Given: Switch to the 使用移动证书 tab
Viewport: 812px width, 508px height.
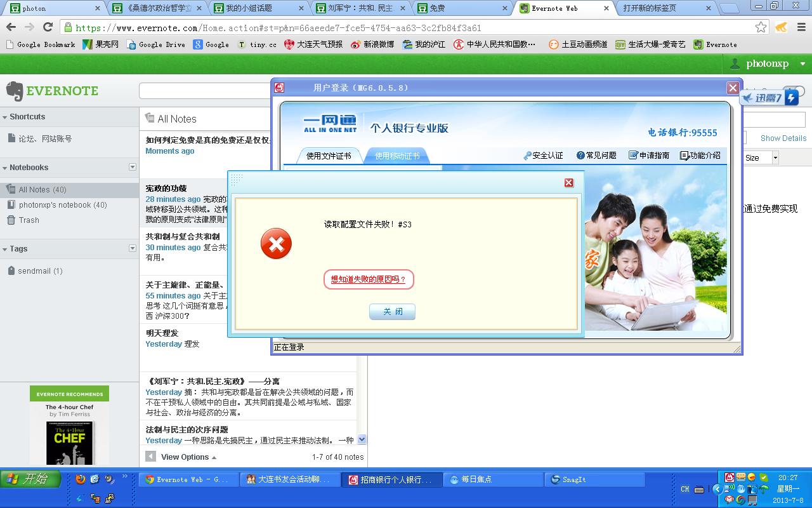Looking at the screenshot, I should click(x=397, y=156).
